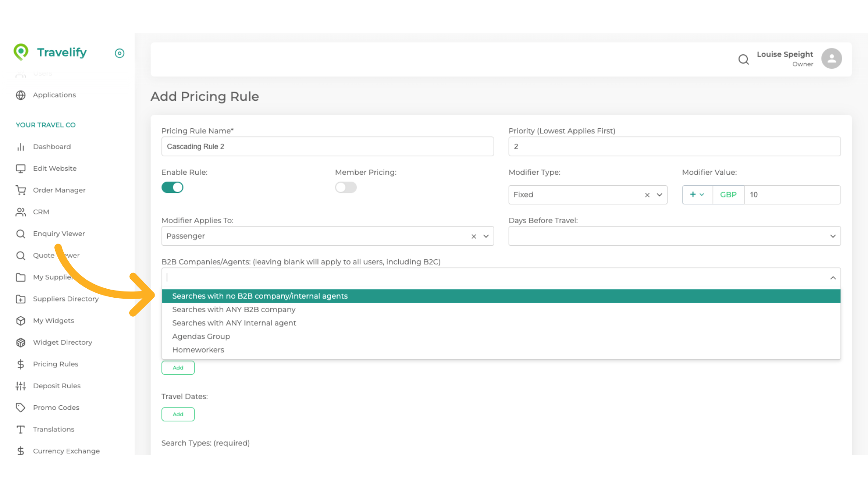Disable the Enable Rule toggle
Viewport: 868px width, 488px height.
tap(172, 188)
